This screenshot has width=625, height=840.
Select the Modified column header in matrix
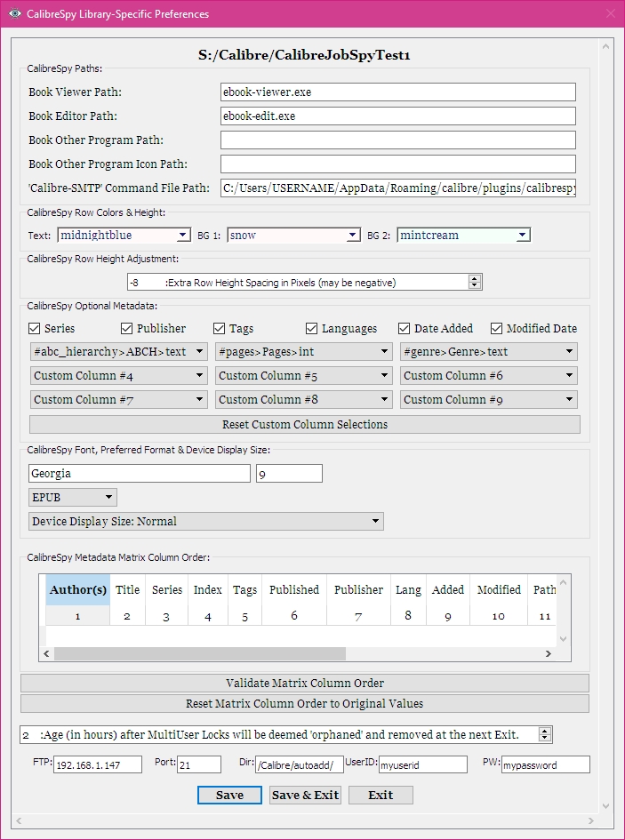(499, 590)
